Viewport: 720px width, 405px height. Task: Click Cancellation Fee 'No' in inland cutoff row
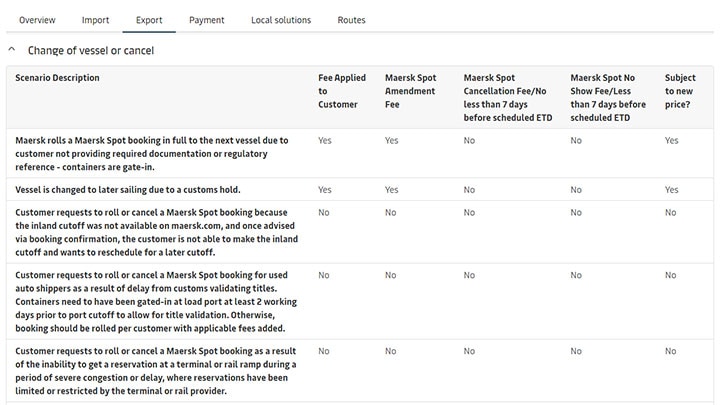pos(469,213)
